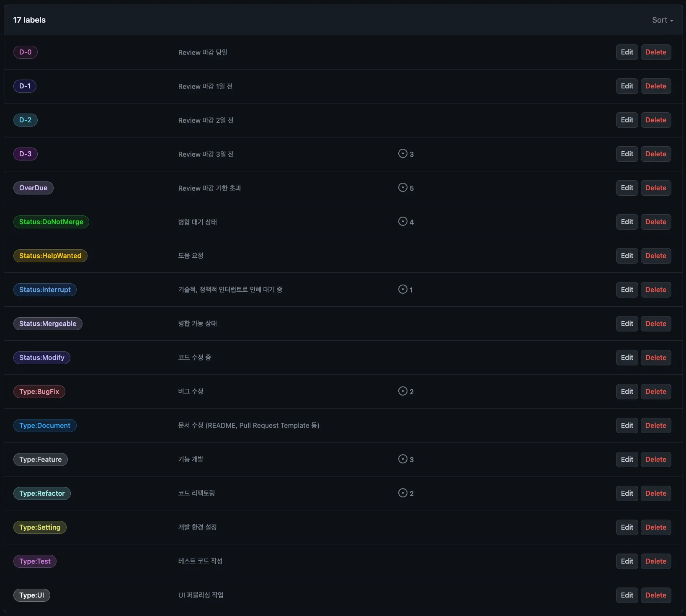Open the Sort dropdown
The image size is (686, 616).
[x=663, y=20]
